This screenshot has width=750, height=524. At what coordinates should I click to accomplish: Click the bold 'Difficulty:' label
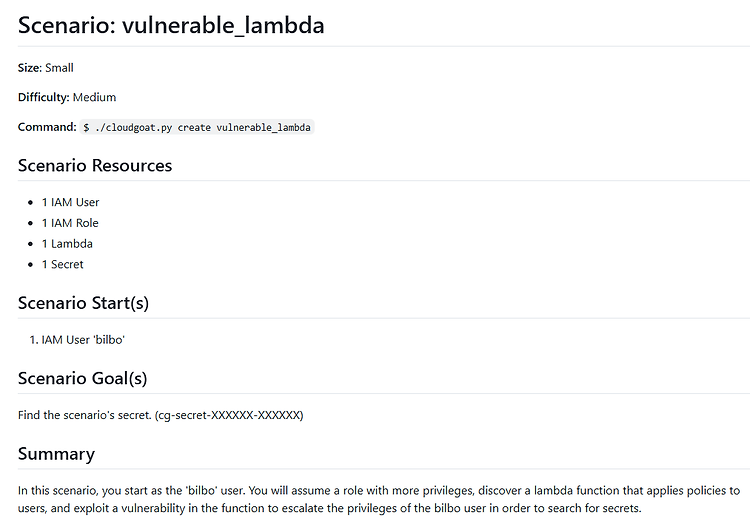pyautogui.click(x=44, y=98)
